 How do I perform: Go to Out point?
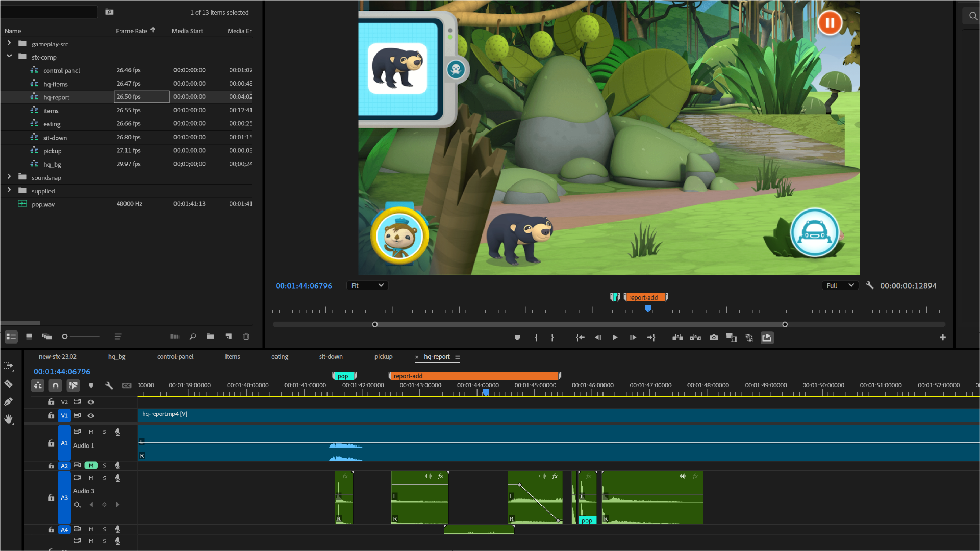tap(651, 338)
